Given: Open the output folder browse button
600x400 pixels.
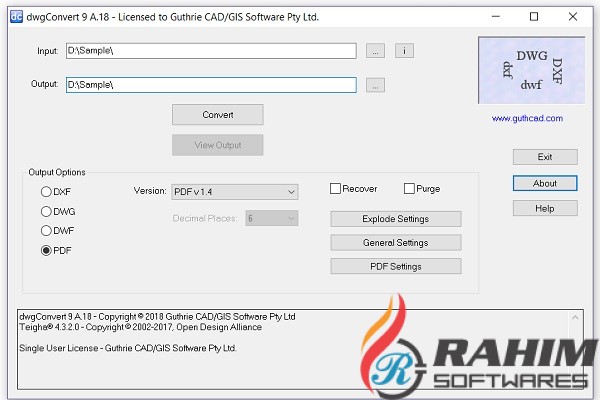Looking at the screenshot, I should click(375, 85).
